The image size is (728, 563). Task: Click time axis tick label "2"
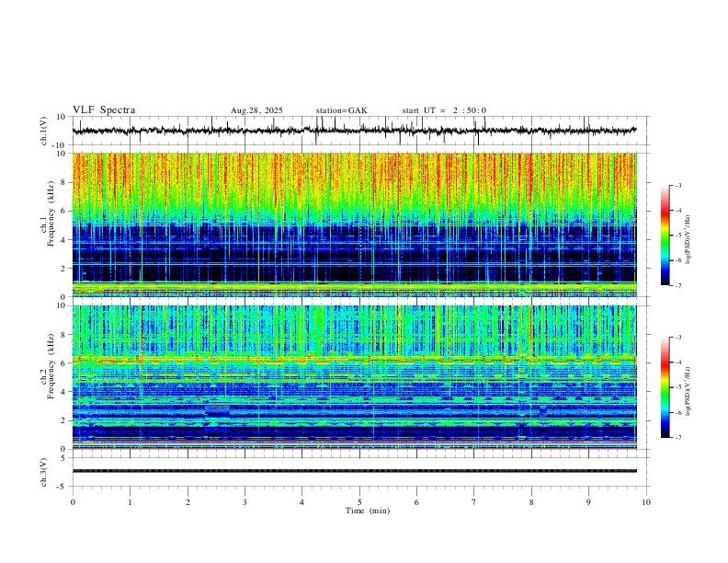pyautogui.click(x=188, y=502)
